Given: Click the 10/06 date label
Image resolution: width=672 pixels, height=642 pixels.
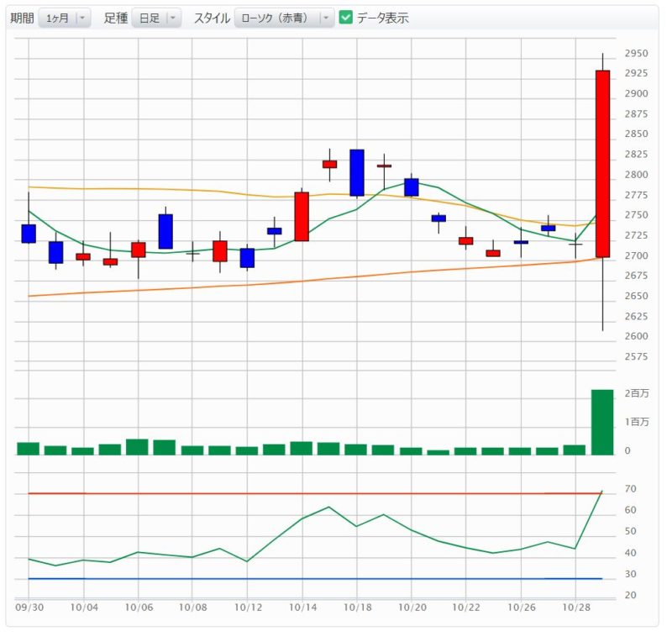Looking at the screenshot, I should [x=139, y=608].
